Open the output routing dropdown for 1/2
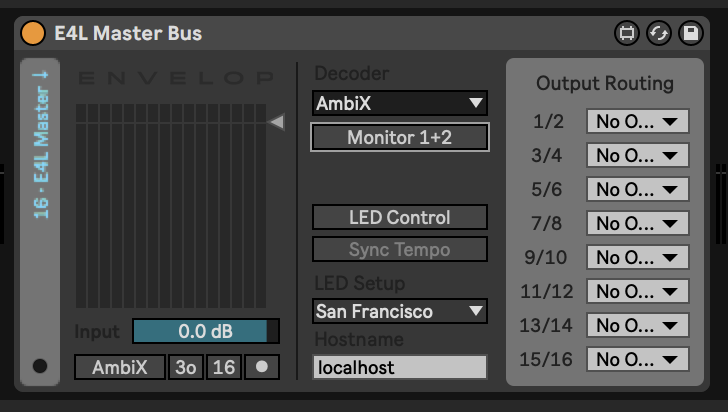This screenshot has width=728, height=412. pos(637,121)
